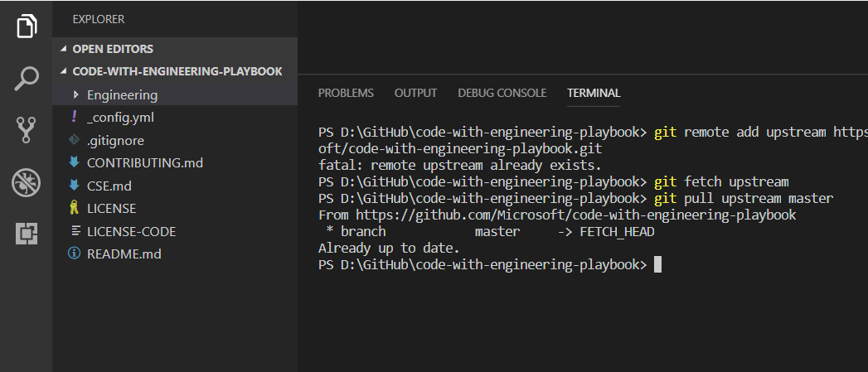Open the CSE.md file

click(x=109, y=186)
